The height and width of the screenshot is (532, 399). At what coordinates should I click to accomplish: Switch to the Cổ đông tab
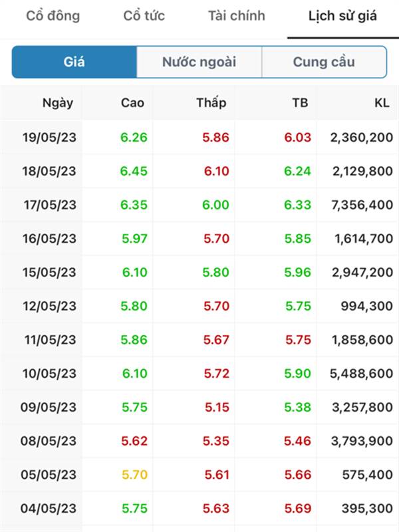53,15
